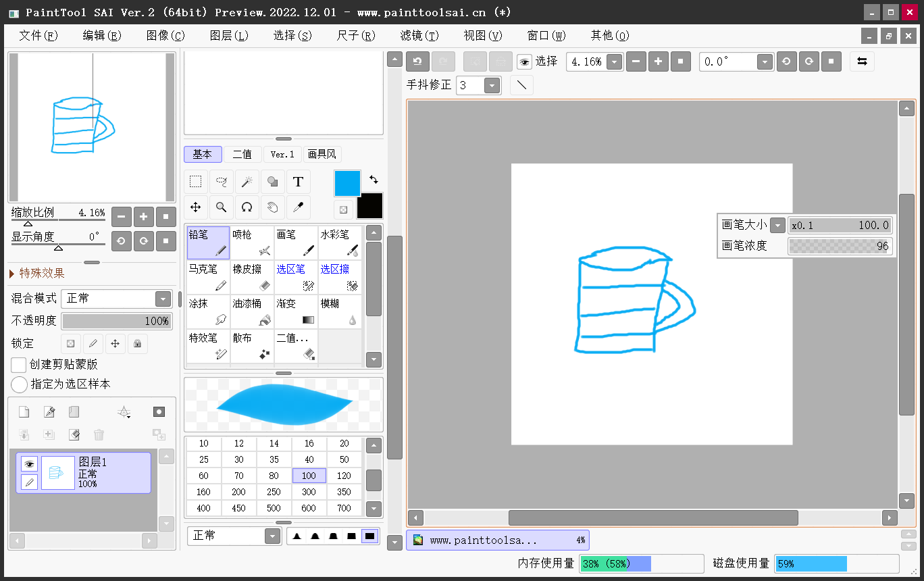Viewport: 924px width, 581px height.
Task: Open the rotation angle 0.0° dropdown
Action: click(765, 62)
